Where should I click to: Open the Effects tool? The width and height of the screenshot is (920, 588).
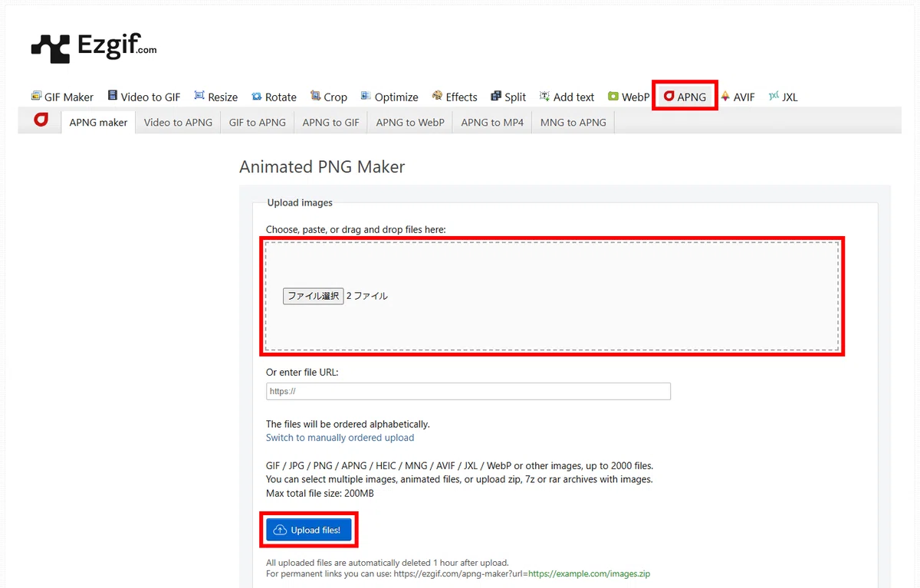pyautogui.click(x=455, y=97)
